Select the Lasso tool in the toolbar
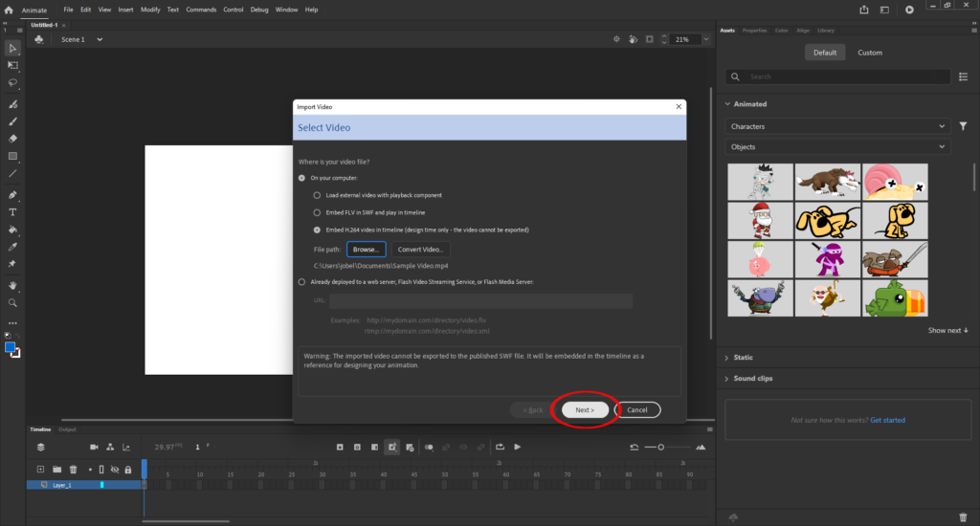The height and width of the screenshot is (526, 980). pyautogui.click(x=12, y=83)
